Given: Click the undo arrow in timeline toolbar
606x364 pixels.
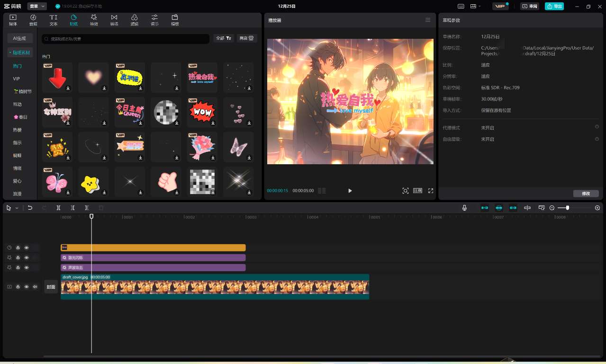Looking at the screenshot, I should (30, 208).
